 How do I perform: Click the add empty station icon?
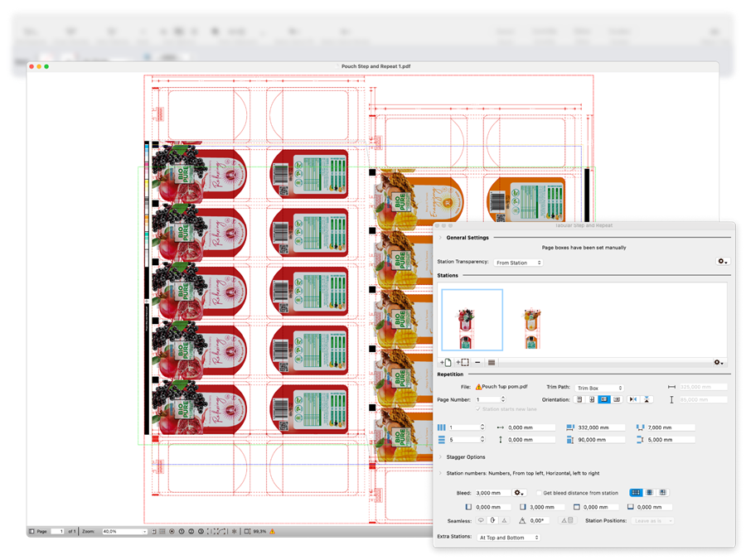click(x=463, y=362)
